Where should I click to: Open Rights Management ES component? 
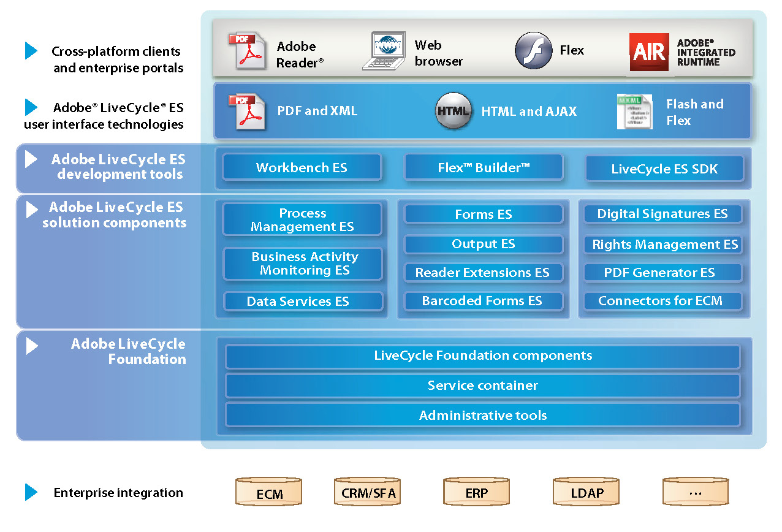tap(662, 245)
